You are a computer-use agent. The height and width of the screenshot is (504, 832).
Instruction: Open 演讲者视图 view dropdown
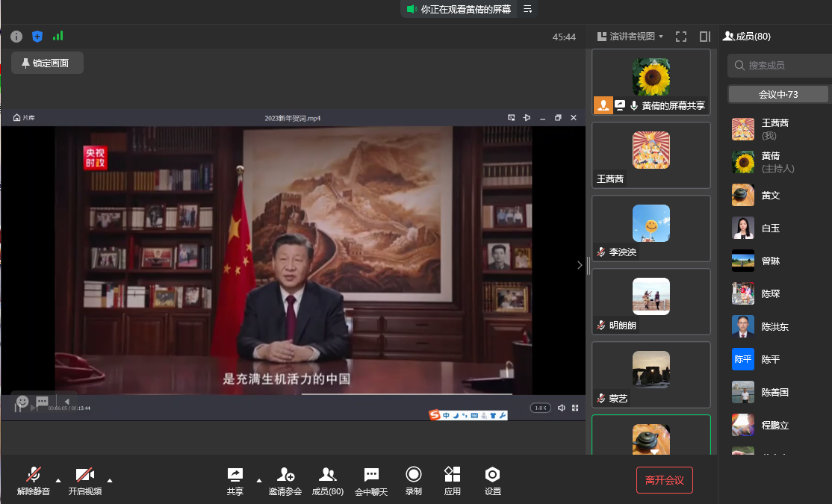[x=630, y=37]
